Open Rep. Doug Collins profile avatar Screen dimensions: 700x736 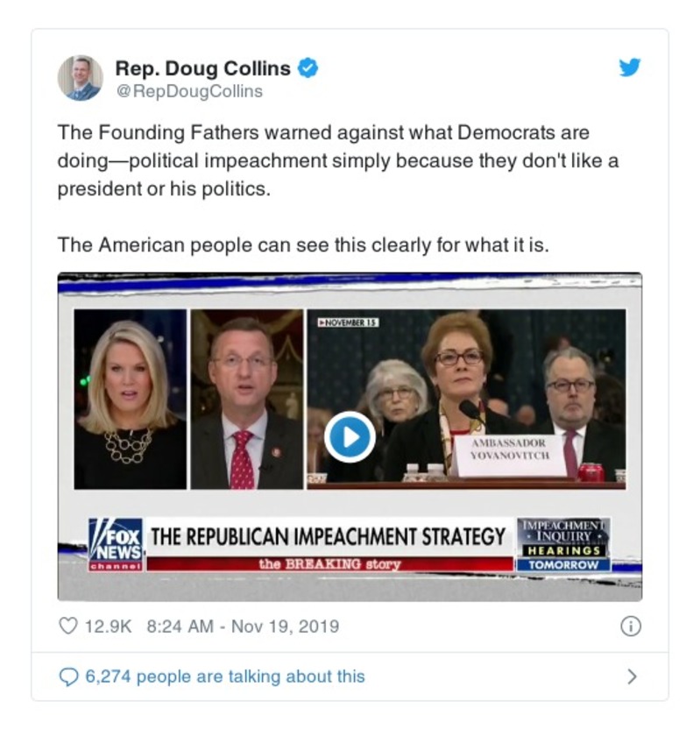click(81, 78)
